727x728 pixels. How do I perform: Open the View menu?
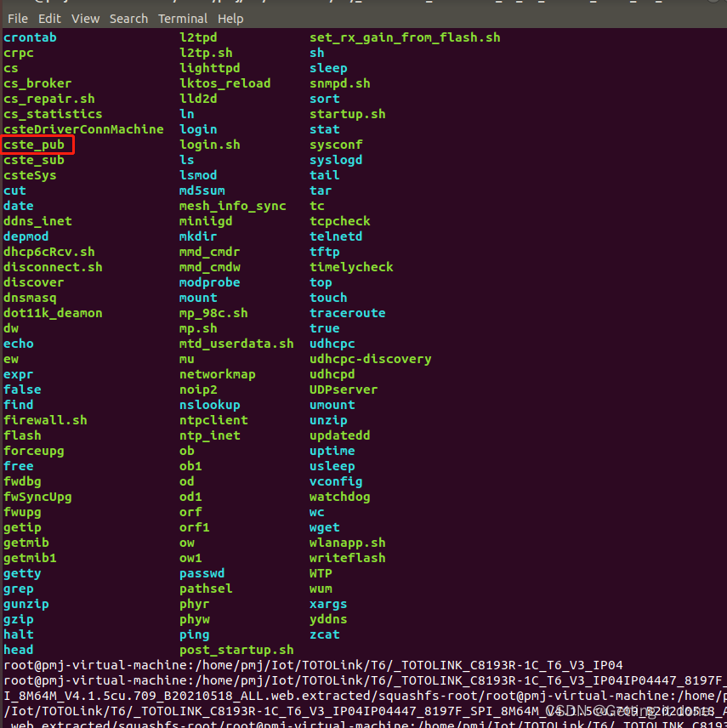[85, 18]
